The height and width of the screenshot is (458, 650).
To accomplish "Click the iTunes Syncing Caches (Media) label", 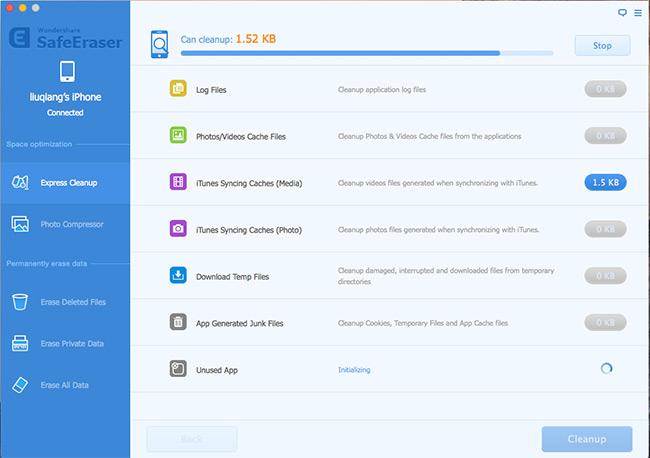I will click(x=249, y=183).
